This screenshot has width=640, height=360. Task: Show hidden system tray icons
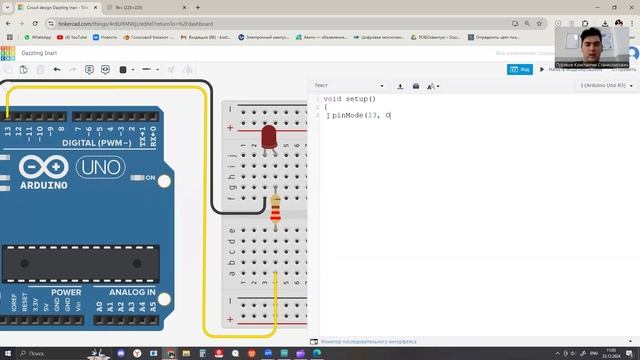pyautogui.click(x=557, y=353)
